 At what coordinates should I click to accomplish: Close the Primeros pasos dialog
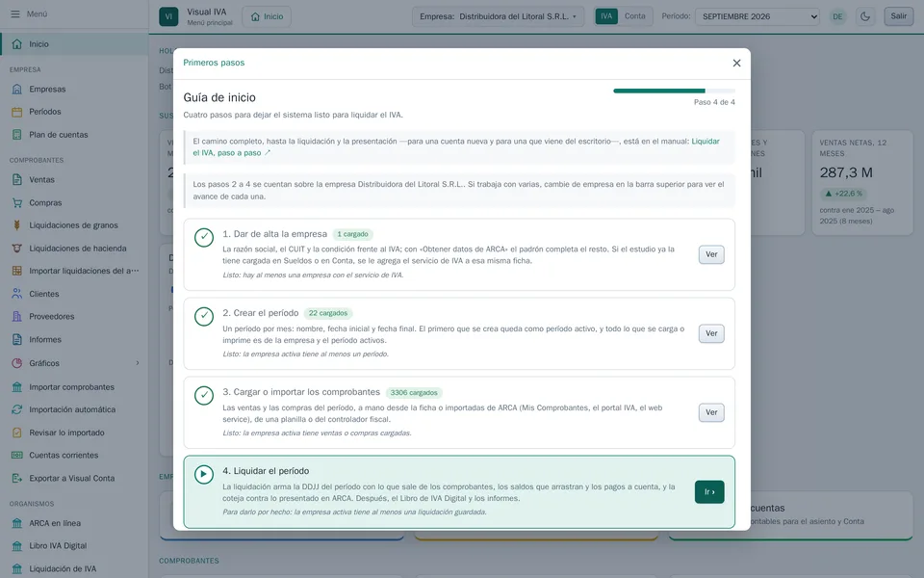[x=736, y=64]
